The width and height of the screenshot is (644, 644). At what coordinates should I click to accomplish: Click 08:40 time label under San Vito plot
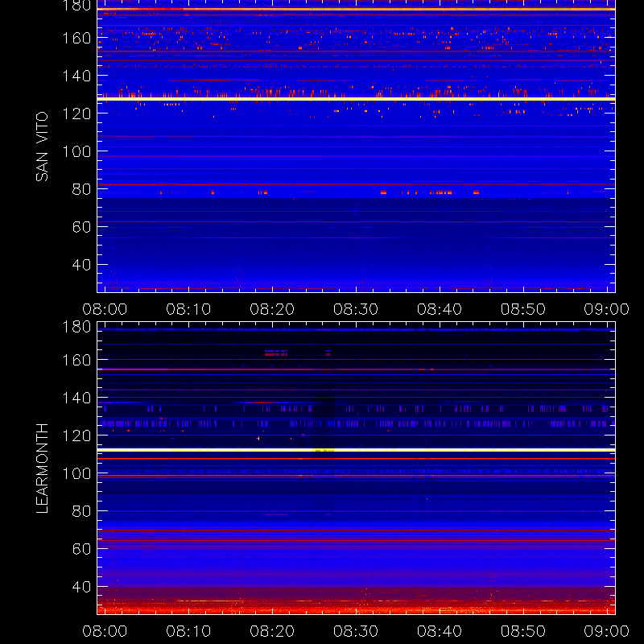(x=440, y=309)
